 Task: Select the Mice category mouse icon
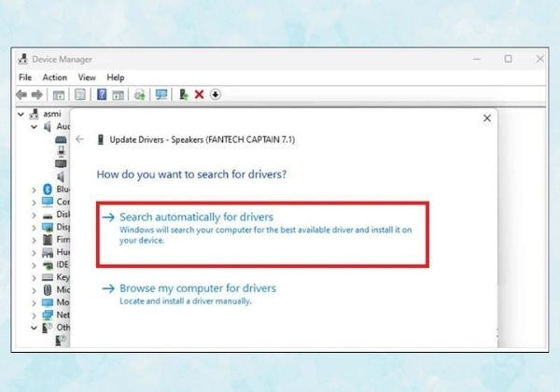click(48, 290)
